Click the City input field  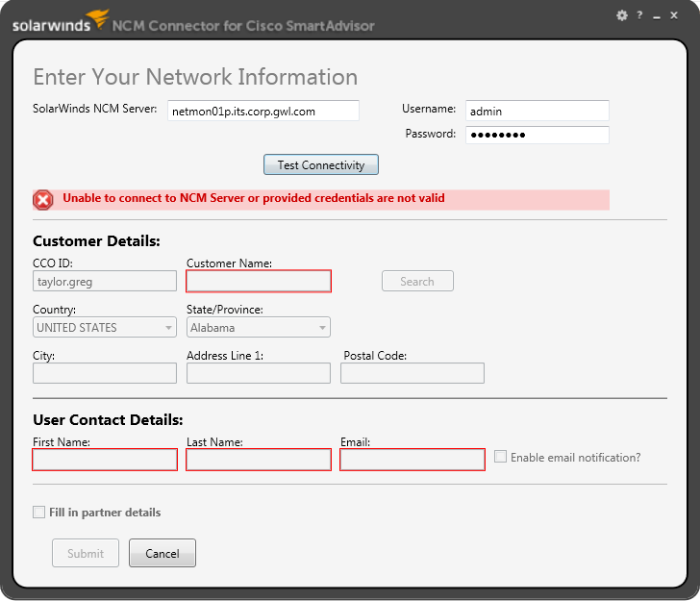click(105, 373)
